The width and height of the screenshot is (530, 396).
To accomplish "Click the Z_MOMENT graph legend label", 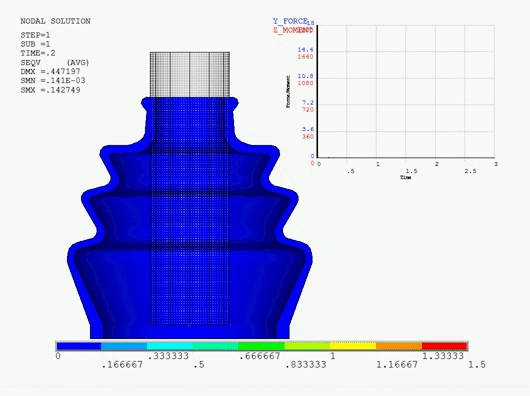I will (293, 30).
